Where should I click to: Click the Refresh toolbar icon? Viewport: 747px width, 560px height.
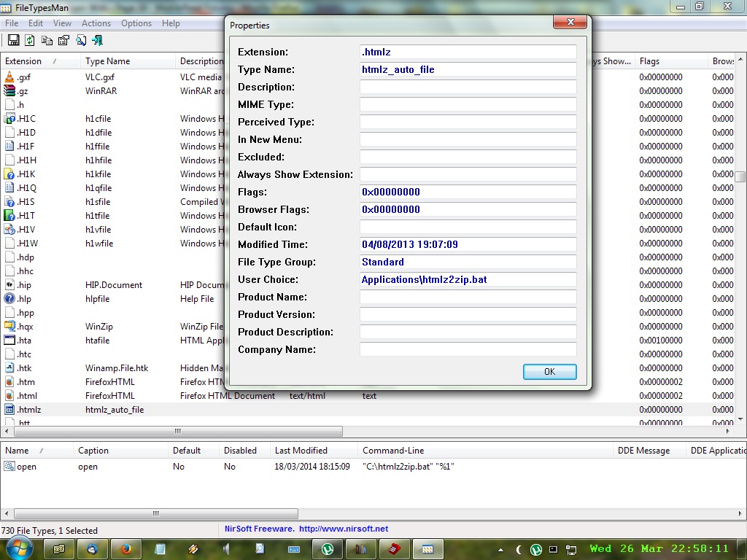(29, 41)
